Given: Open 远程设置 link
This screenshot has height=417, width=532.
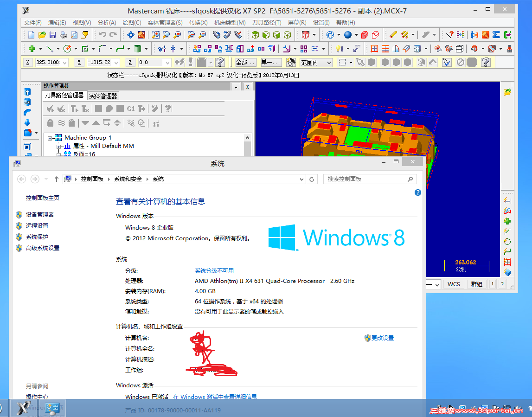Looking at the screenshot, I should [37, 225].
